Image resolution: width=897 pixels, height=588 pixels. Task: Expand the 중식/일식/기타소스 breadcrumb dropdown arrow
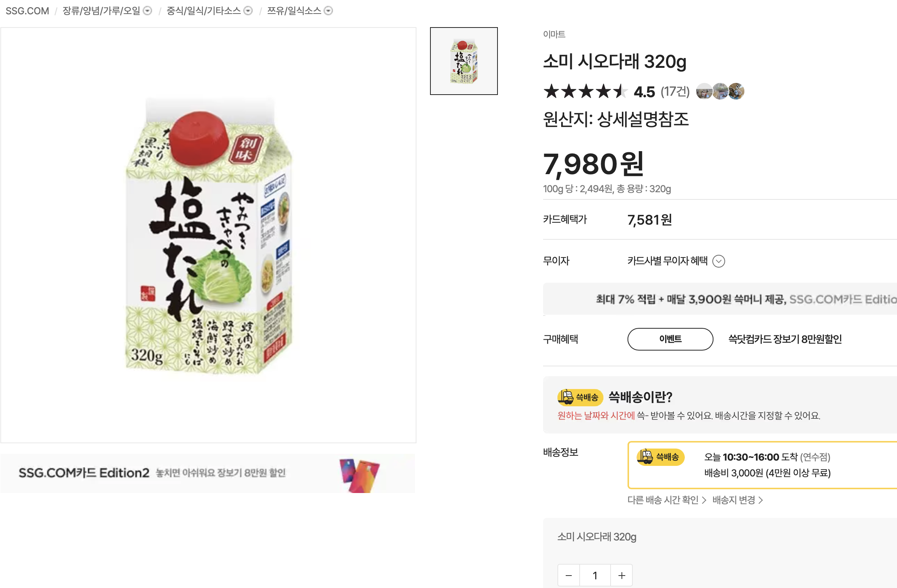click(x=248, y=11)
